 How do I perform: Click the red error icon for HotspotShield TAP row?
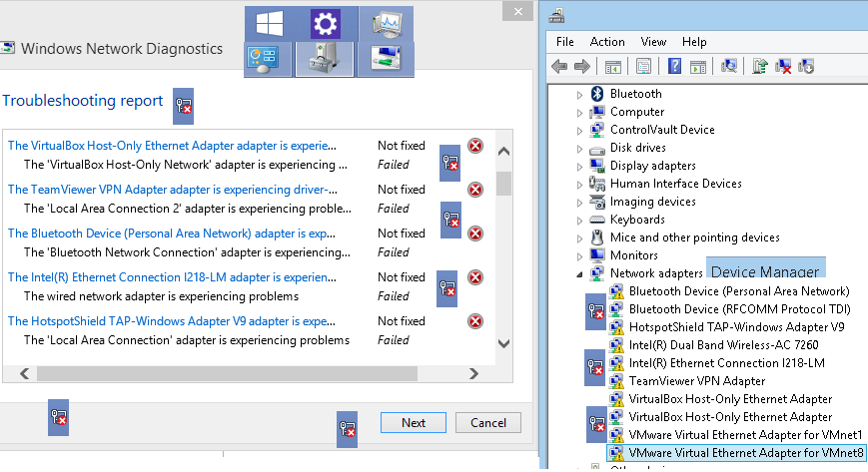point(475,321)
